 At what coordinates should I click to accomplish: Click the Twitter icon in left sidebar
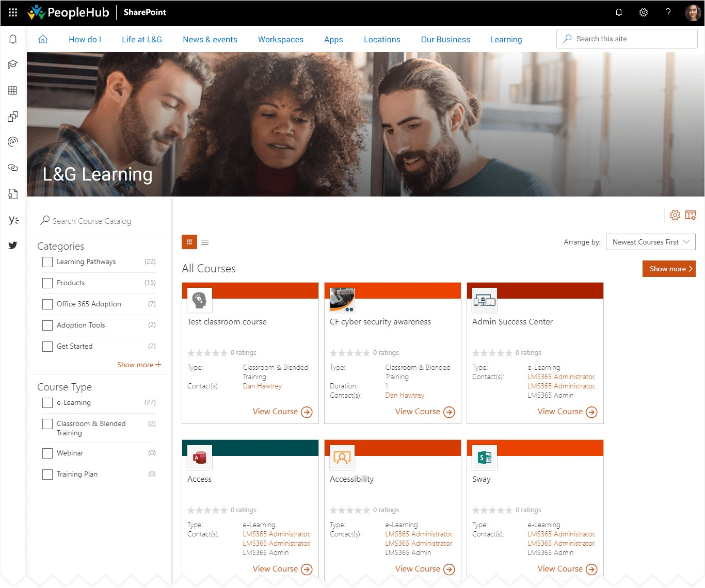(x=13, y=245)
